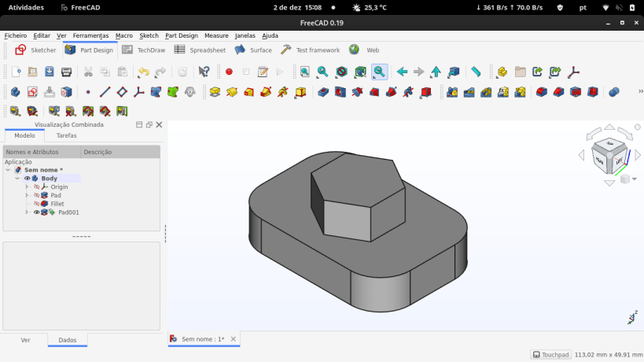The width and height of the screenshot is (644, 362).
Task: Create a datum point
Action: click(x=88, y=91)
